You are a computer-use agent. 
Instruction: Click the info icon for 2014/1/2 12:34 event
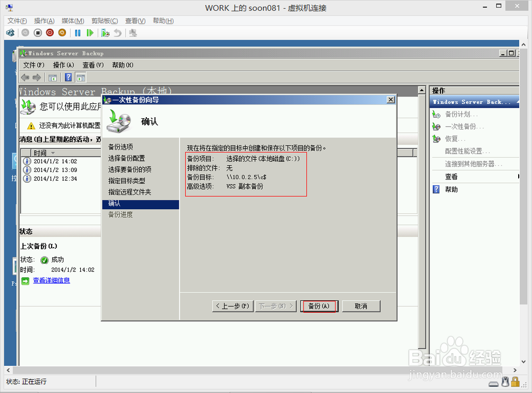pyautogui.click(x=27, y=178)
